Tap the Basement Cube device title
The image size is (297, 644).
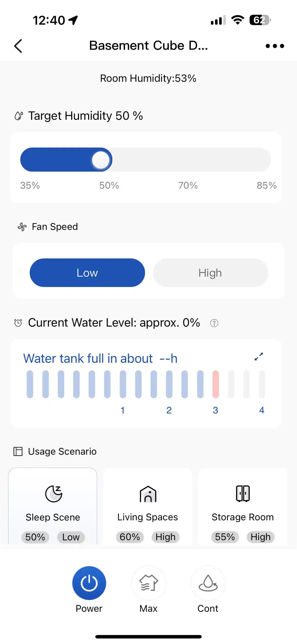click(148, 46)
